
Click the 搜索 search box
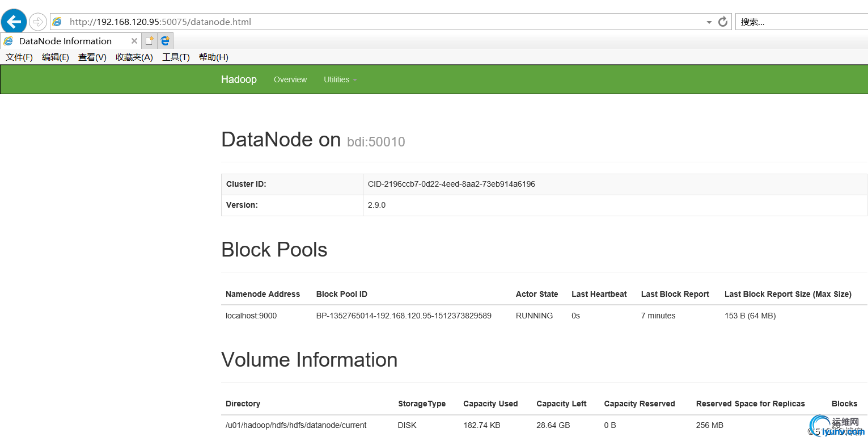point(802,22)
